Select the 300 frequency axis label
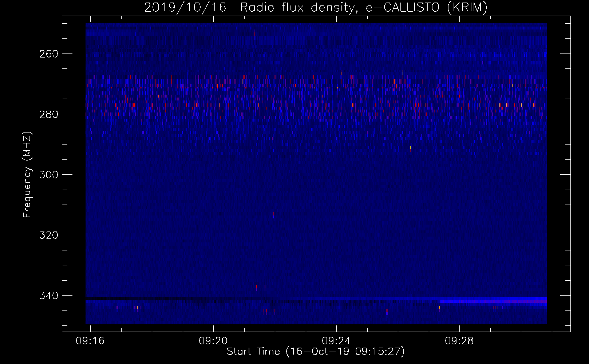 [48, 175]
